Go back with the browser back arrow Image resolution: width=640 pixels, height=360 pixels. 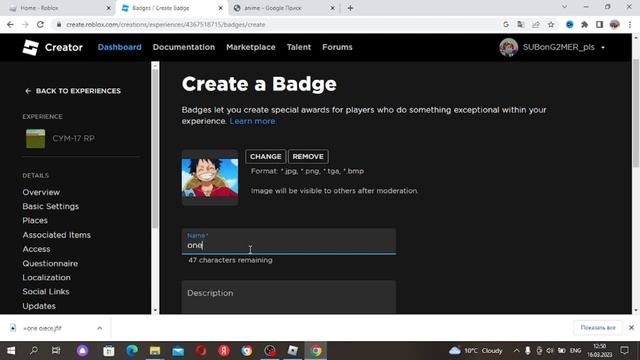[10, 24]
